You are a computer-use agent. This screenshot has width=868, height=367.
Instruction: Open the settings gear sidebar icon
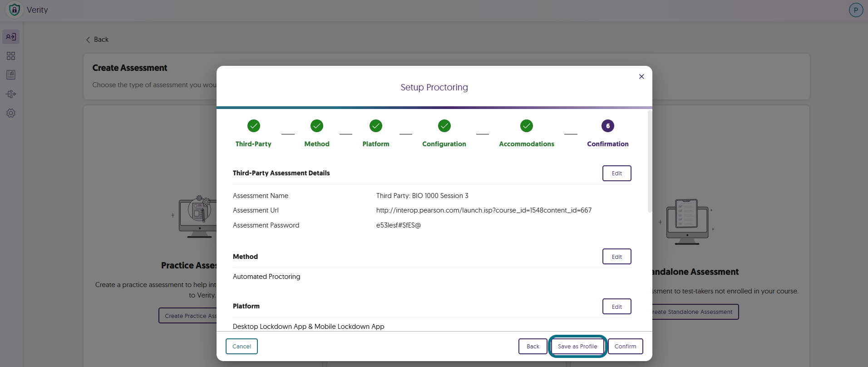coord(11,113)
